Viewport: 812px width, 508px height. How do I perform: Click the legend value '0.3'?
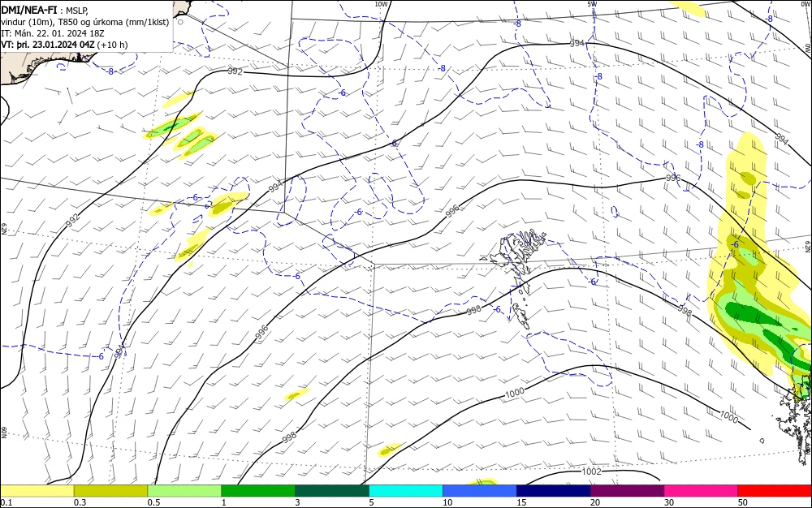point(80,502)
